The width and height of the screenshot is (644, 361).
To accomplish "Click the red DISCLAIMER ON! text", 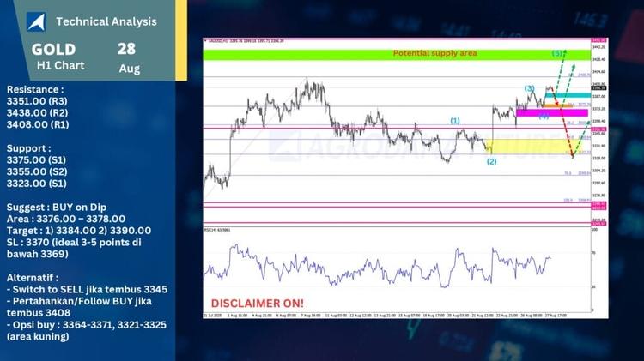I will (x=257, y=304).
